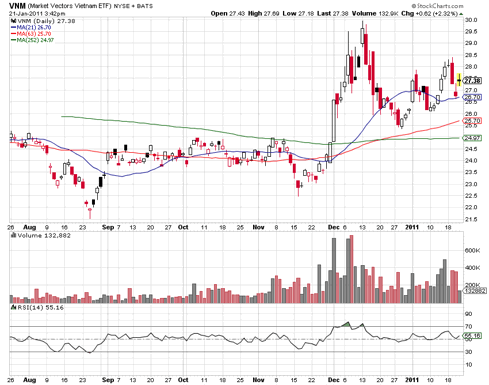
Task: Click the bar icon before Volume 132,882
Action: pos(14,235)
